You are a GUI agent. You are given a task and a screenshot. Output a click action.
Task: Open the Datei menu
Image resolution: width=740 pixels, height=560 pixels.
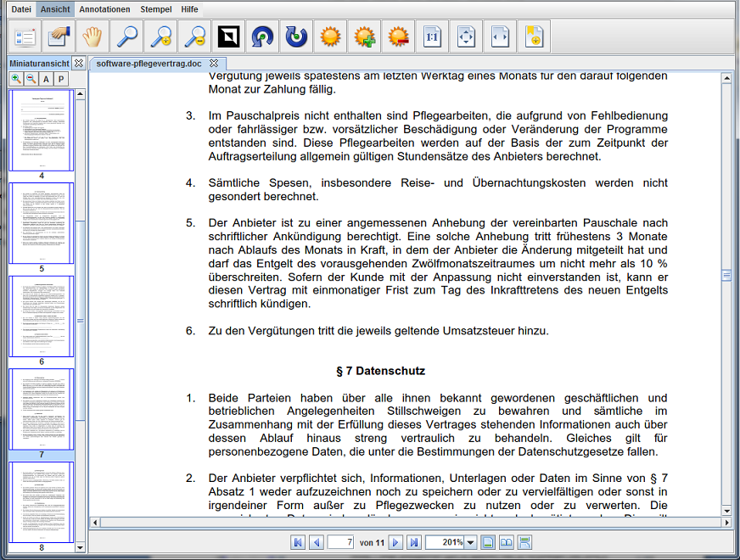21,9
